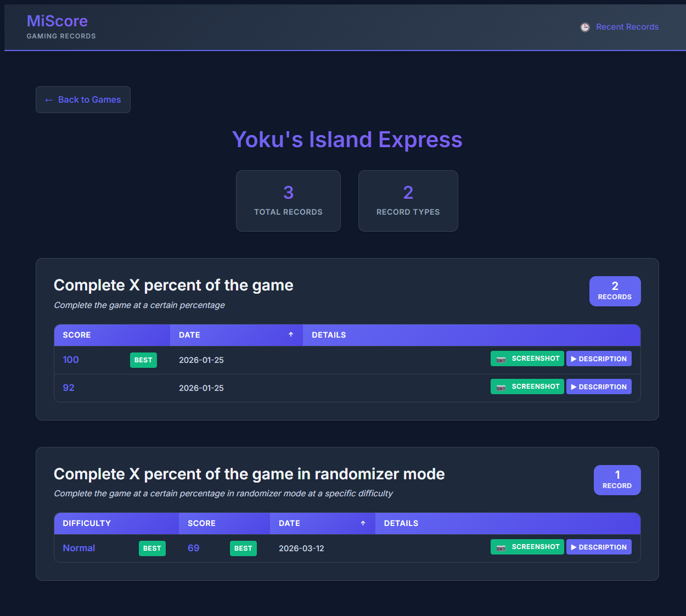Click the Date sort arrow in randomizer table
Screen dimensions: 686x616
pos(363,523)
